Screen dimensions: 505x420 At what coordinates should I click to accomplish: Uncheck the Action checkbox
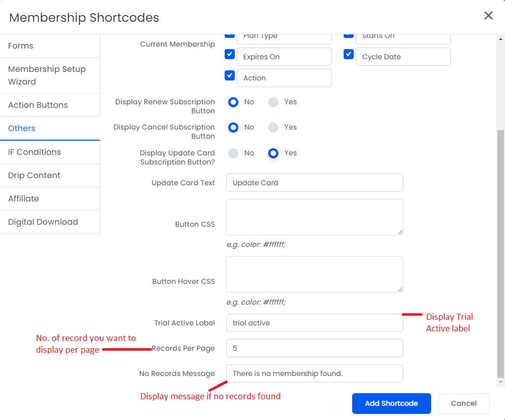(x=230, y=75)
